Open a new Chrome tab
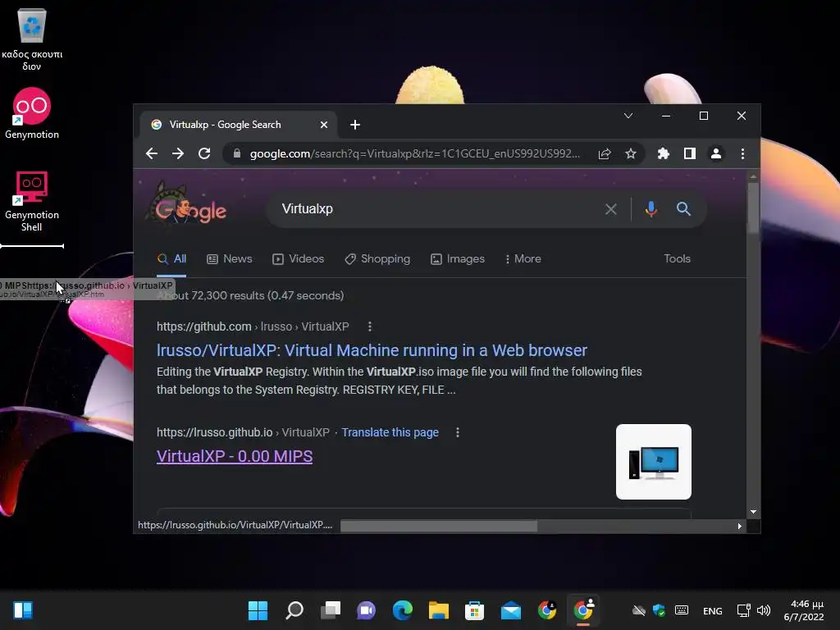Screen dimensions: 840x630 pyautogui.click(x=354, y=125)
